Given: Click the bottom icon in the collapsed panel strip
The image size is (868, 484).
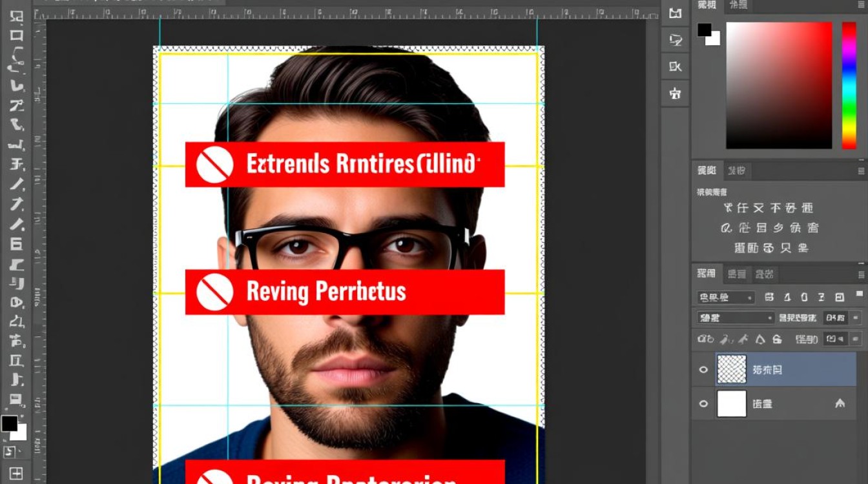Looking at the screenshot, I should click(676, 94).
